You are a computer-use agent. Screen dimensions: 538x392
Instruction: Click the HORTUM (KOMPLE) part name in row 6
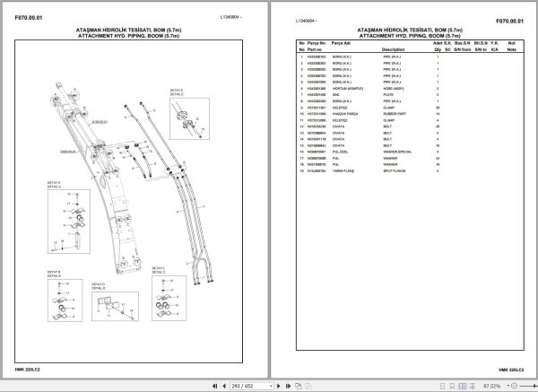[348, 89]
